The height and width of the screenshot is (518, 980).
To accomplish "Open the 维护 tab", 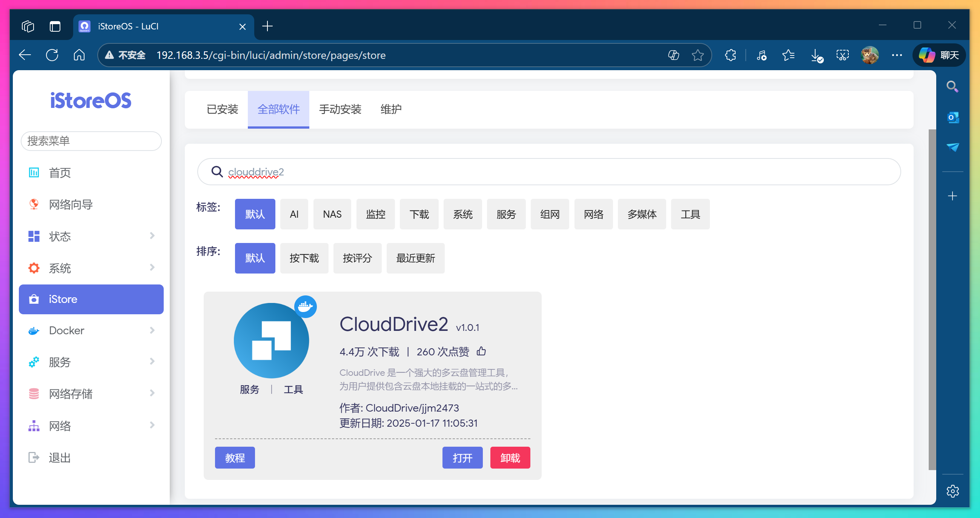I will coord(391,110).
